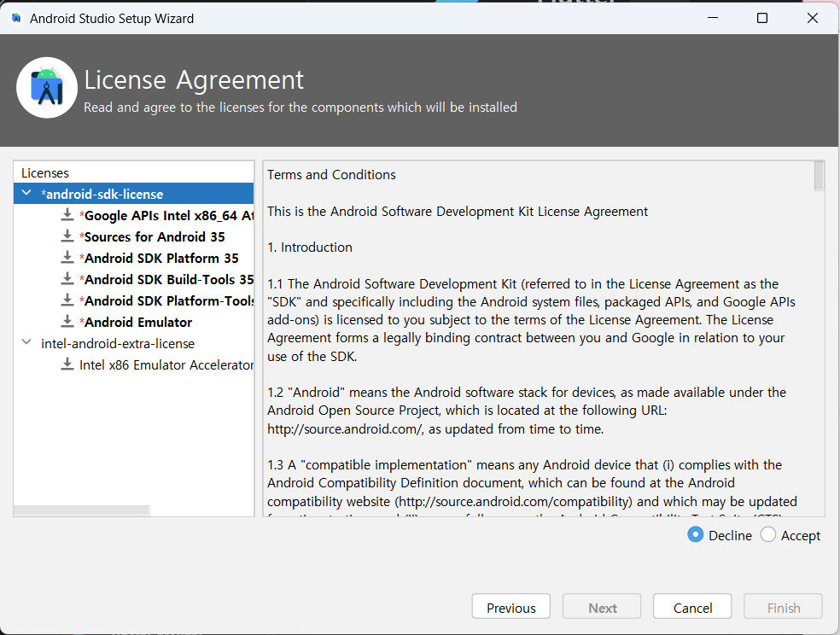Viewport: 840px width, 635px height.
Task: Select Google APIs Intel x86_64 item
Action: [x=166, y=215]
